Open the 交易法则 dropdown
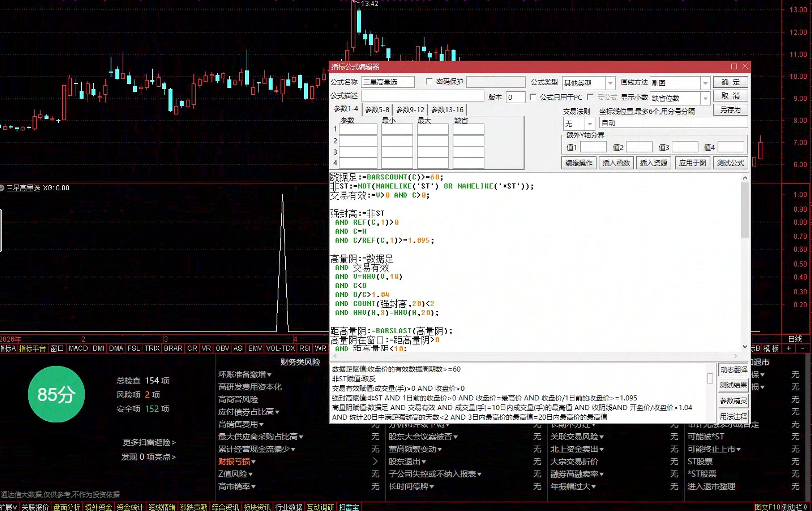This screenshot has height=511, width=812. (x=590, y=124)
